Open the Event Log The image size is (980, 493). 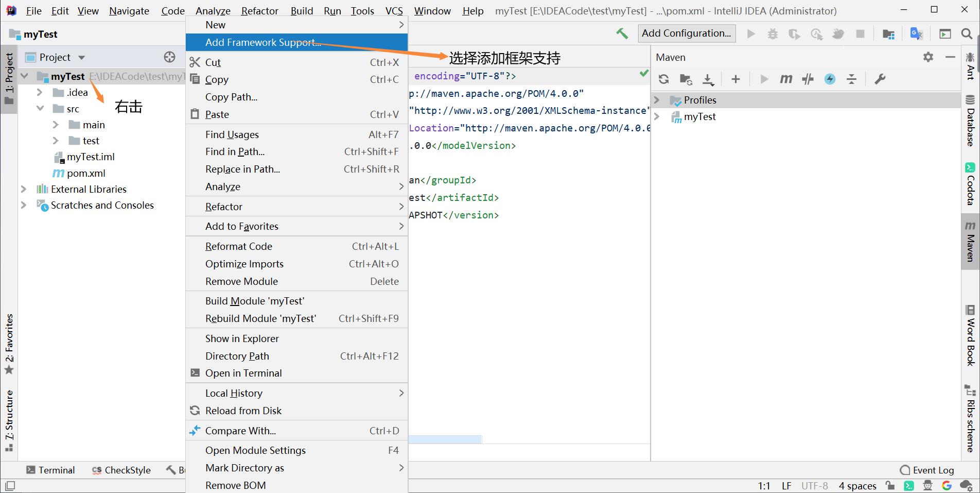click(927, 470)
